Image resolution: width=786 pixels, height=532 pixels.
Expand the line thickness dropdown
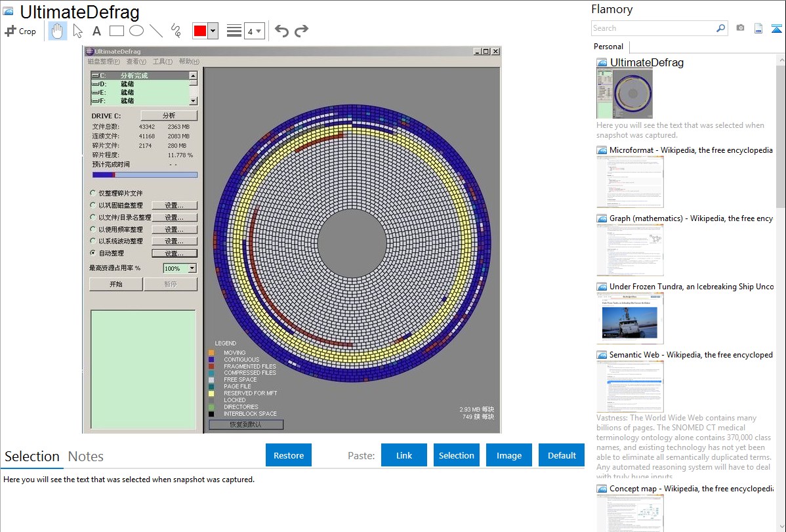(254, 31)
